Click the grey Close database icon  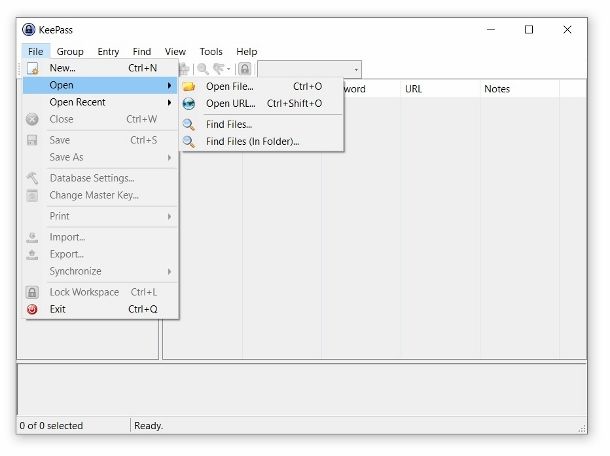coord(32,119)
